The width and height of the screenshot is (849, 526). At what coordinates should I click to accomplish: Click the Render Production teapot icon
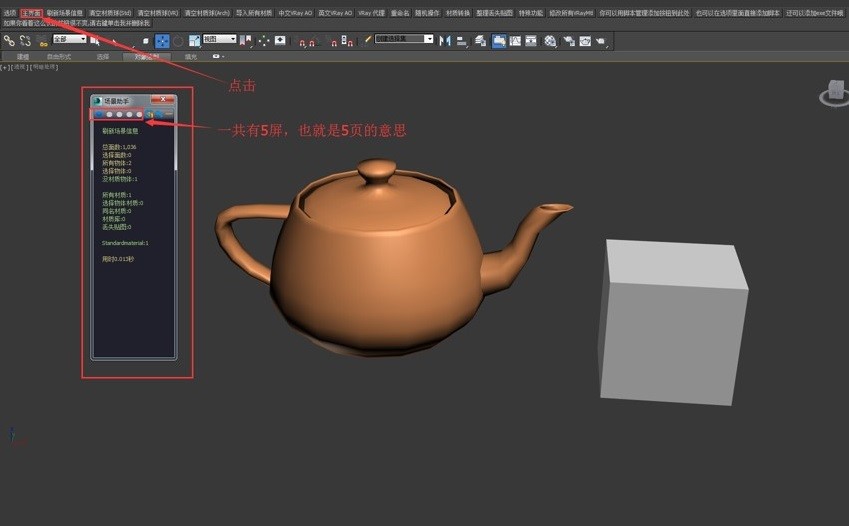click(601, 41)
